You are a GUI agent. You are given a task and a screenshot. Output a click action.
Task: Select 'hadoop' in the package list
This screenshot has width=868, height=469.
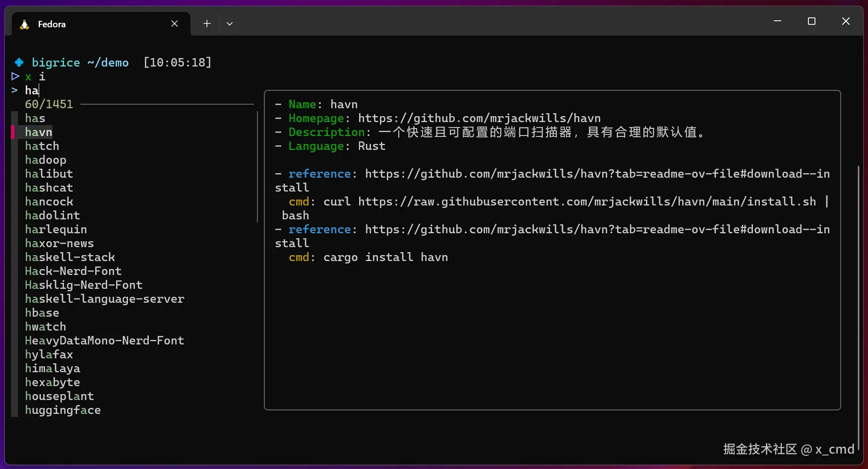(46, 160)
